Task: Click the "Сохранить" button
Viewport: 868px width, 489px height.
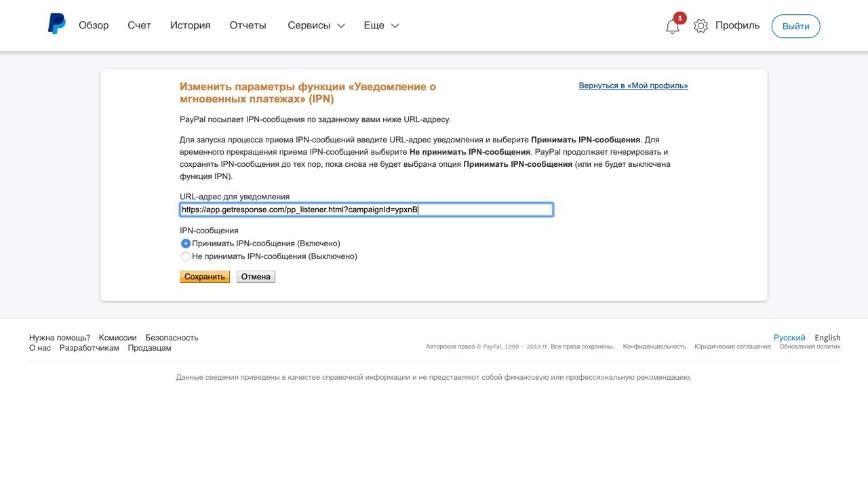Action: point(205,277)
